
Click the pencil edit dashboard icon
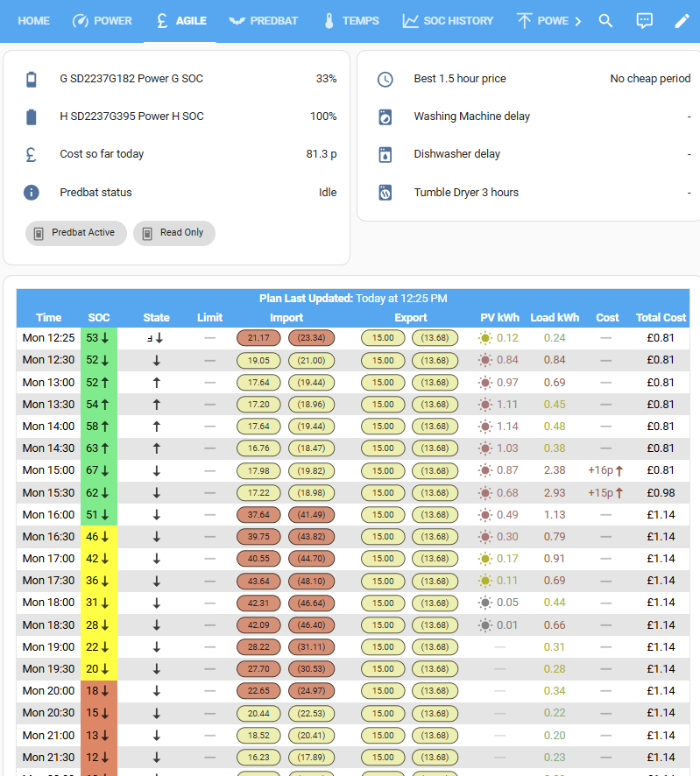point(682,21)
